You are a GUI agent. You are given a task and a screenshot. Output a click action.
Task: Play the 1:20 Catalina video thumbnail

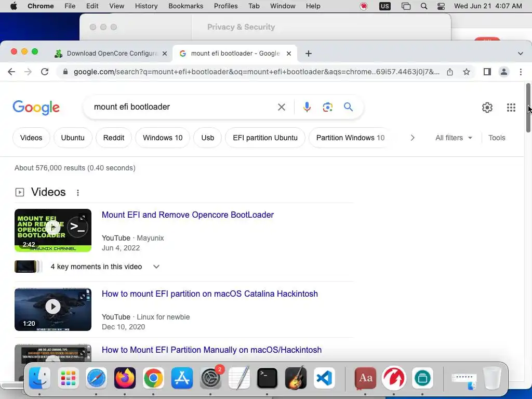click(53, 310)
